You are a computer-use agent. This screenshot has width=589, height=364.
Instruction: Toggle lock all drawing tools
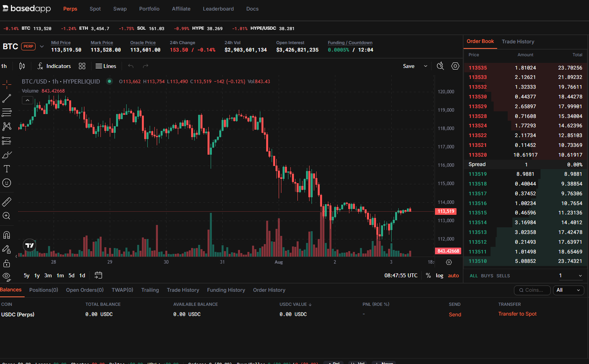[x=7, y=263]
